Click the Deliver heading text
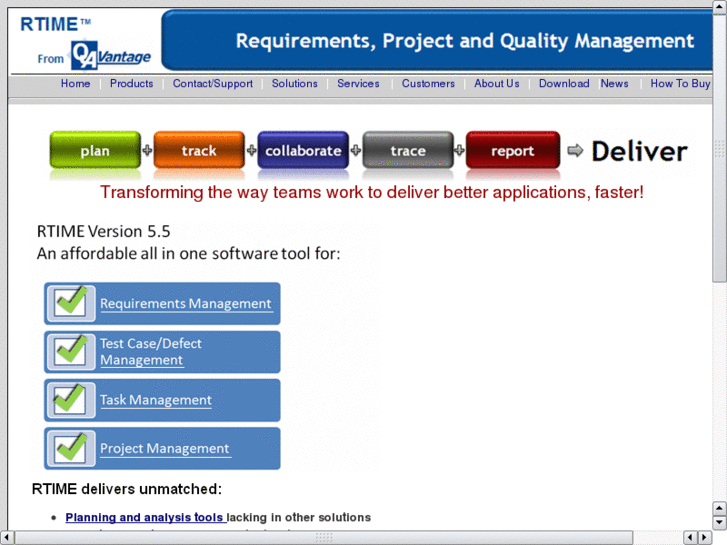 click(640, 152)
